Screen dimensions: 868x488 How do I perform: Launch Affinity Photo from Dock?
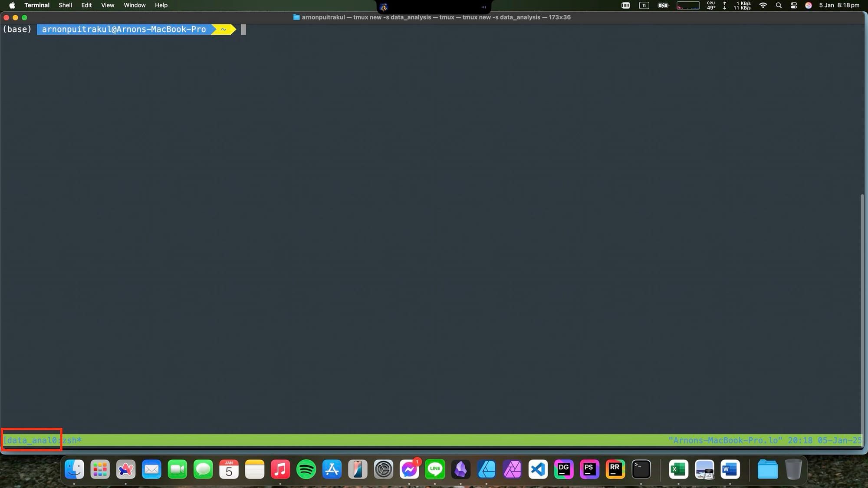(x=511, y=470)
